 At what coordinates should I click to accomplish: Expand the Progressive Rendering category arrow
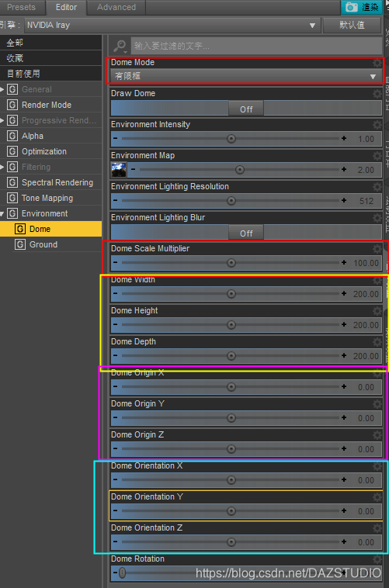click(2, 120)
